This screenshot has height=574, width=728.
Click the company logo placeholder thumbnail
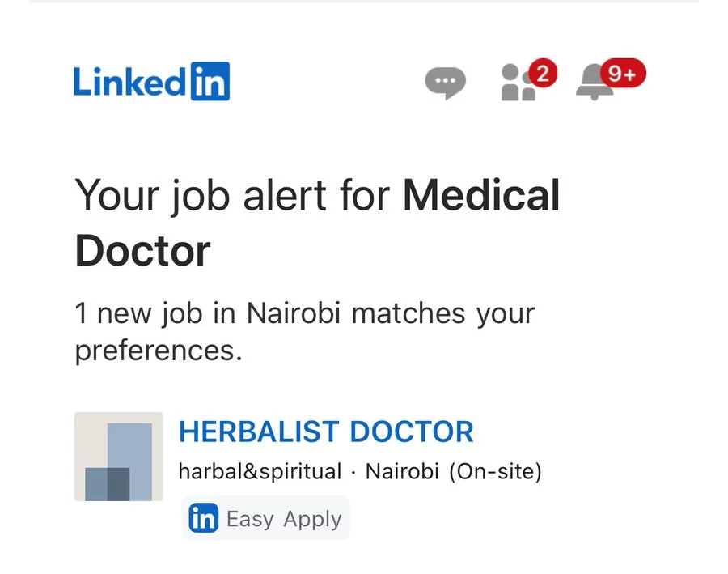tap(118, 457)
